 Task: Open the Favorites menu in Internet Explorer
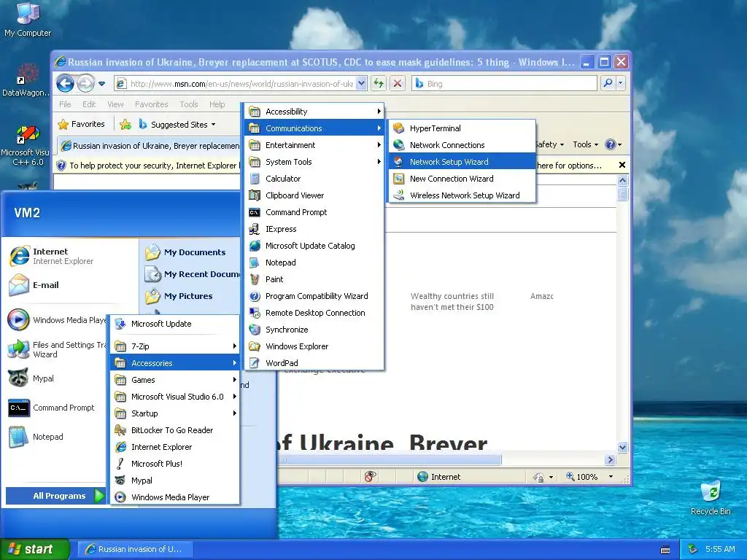point(152,104)
